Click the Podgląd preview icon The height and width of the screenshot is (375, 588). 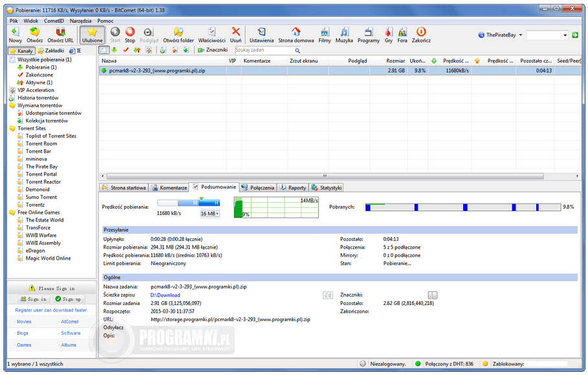point(149,35)
